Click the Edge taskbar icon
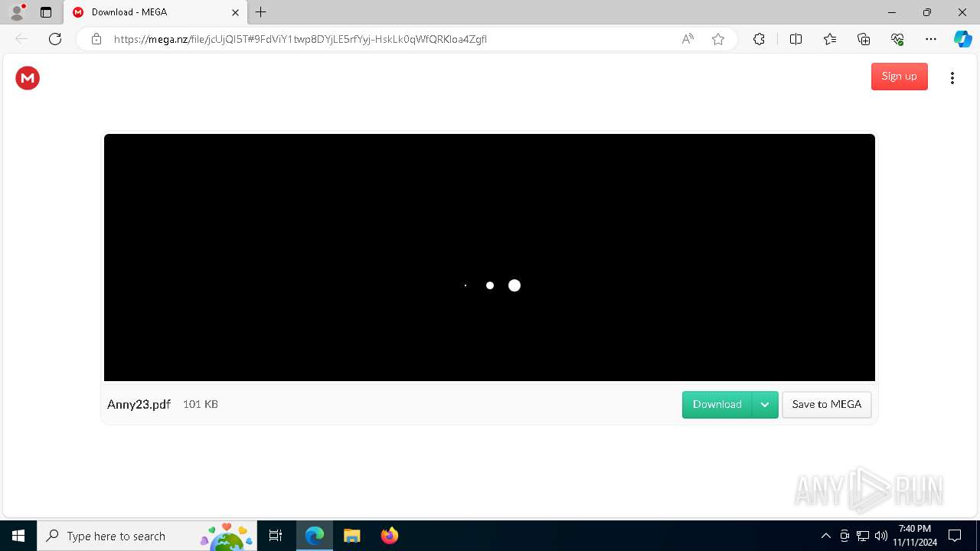 tap(315, 536)
